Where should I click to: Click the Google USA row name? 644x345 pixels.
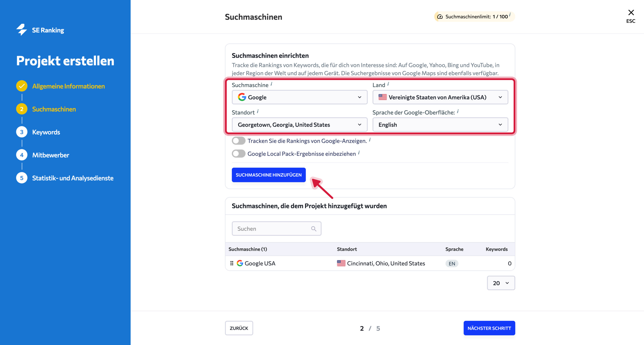coord(260,263)
